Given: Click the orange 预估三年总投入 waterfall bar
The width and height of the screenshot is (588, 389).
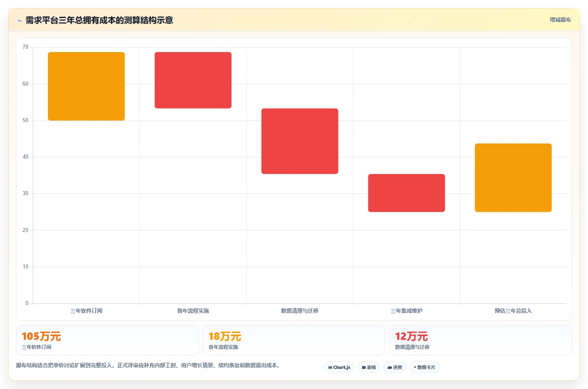Looking at the screenshot, I should 513,177.
